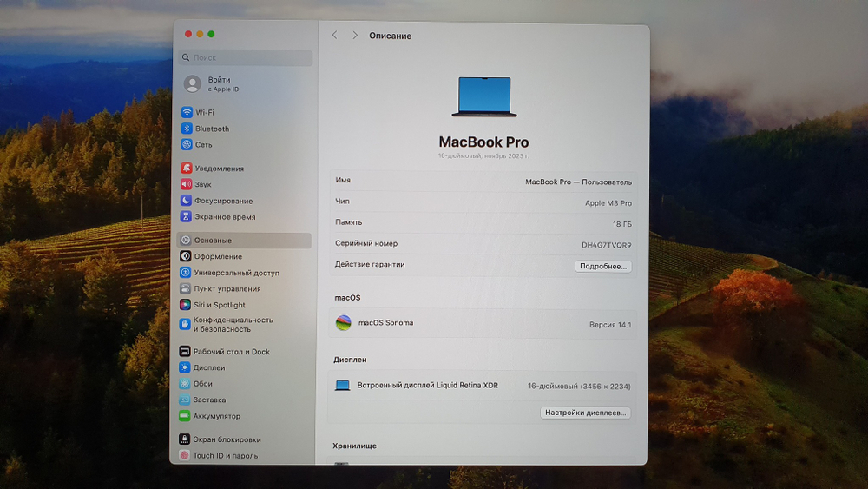The width and height of the screenshot is (868, 489).
Task: Click the built-in display laptop icon
Action: (x=343, y=386)
